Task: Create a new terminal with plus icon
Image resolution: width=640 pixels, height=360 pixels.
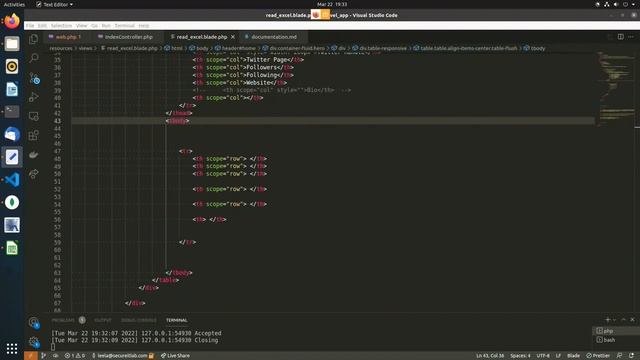Action: point(608,320)
